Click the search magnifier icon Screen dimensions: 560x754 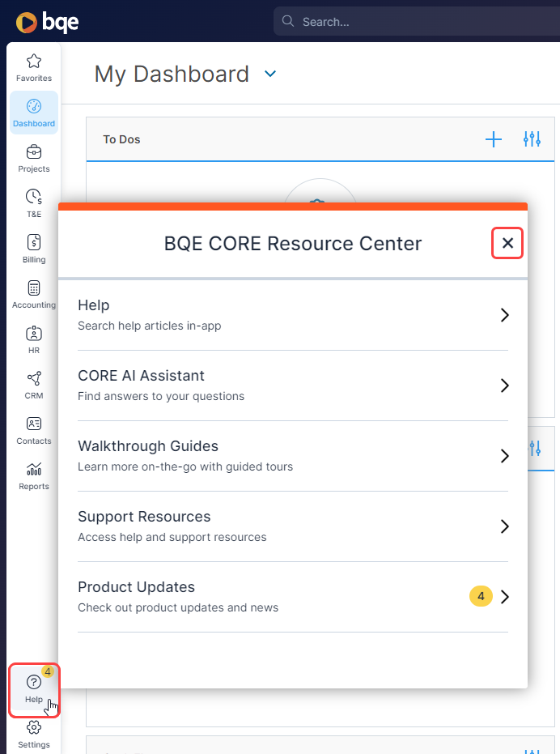(288, 21)
